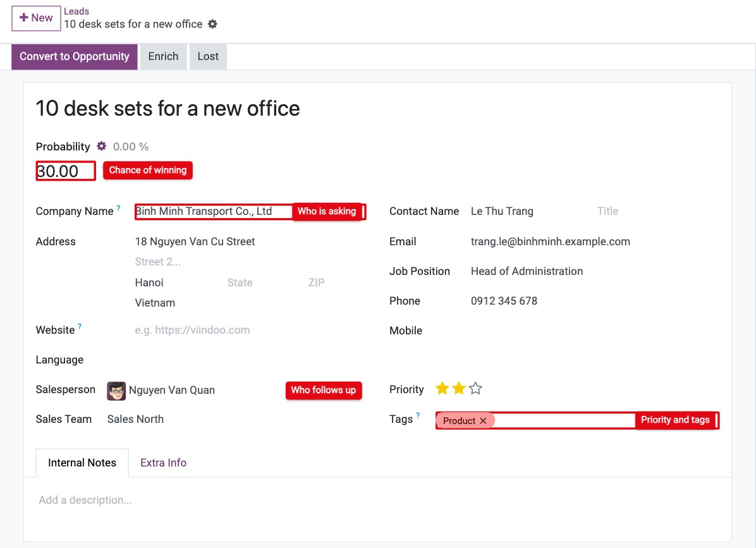The height and width of the screenshot is (548, 756).
Task: Click the Tags field after the Product tag
Action: (564, 420)
